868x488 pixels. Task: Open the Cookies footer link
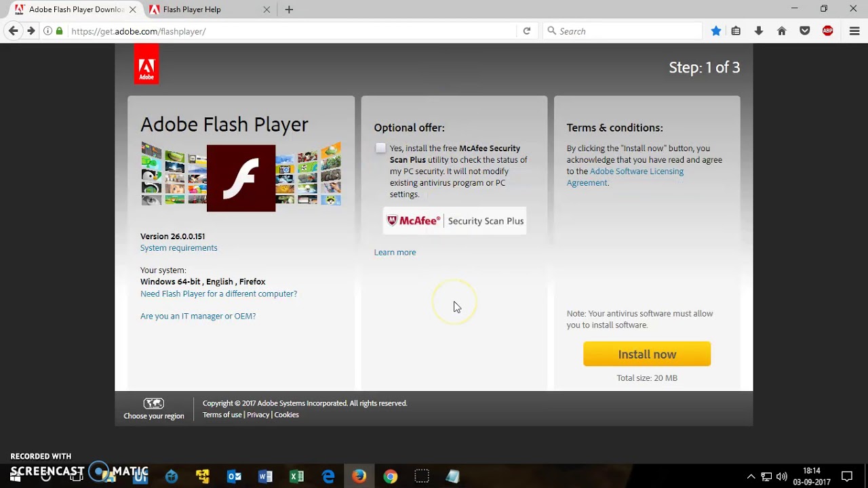pos(286,415)
